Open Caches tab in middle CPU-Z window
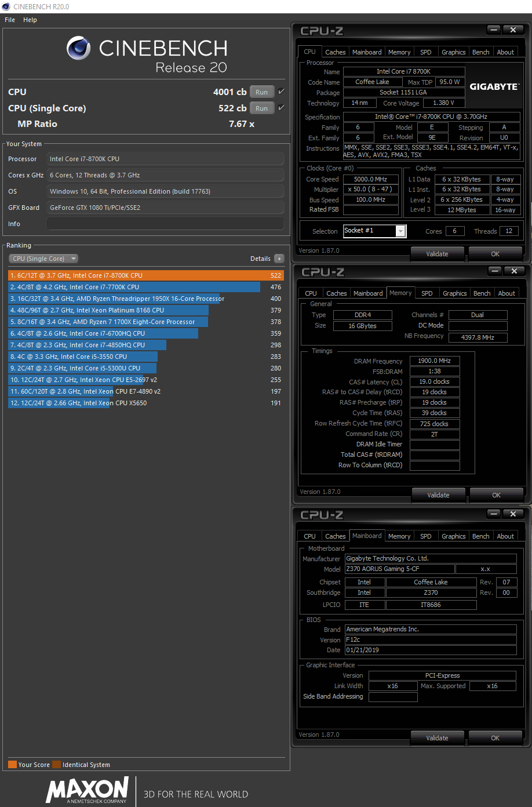 click(336, 293)
